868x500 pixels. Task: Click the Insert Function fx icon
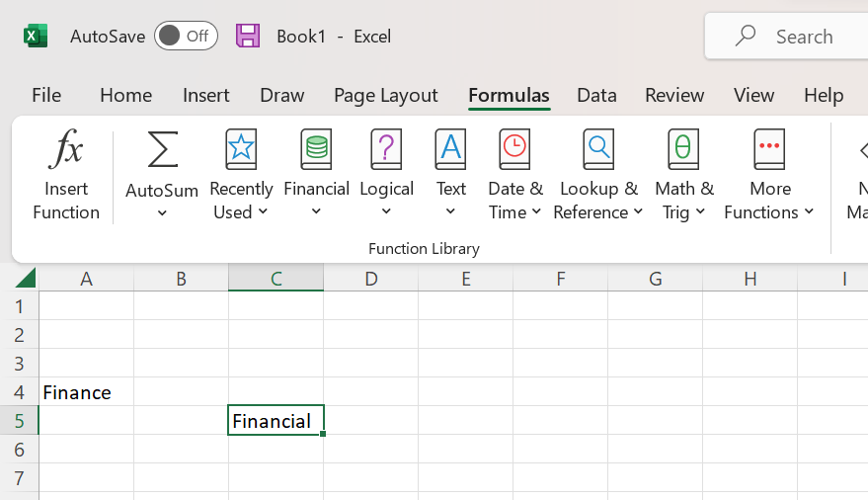(x=66, y=150)
